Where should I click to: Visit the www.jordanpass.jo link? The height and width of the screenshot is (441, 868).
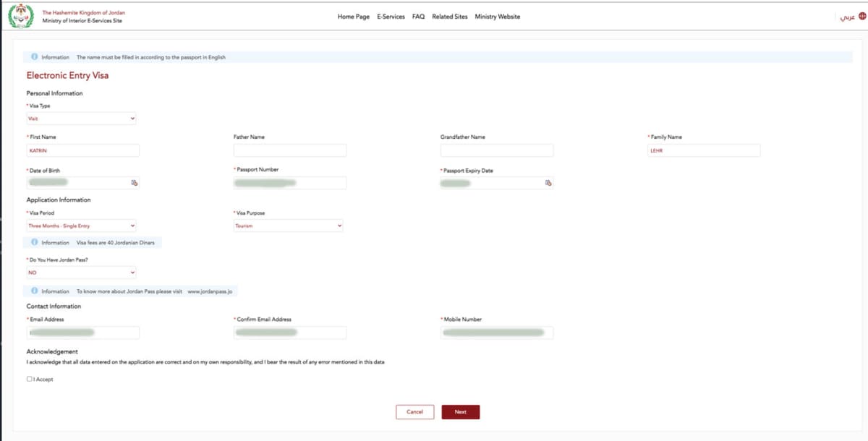(x=208, y=291)
